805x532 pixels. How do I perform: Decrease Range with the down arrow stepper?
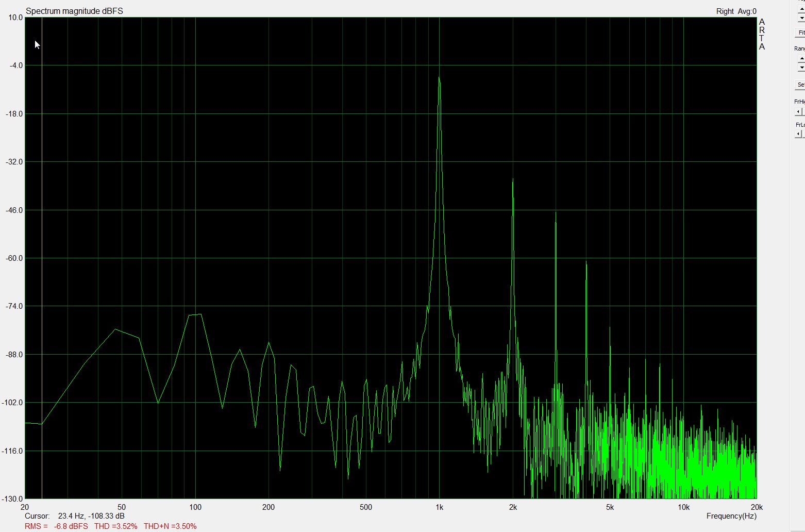(801, 68)
